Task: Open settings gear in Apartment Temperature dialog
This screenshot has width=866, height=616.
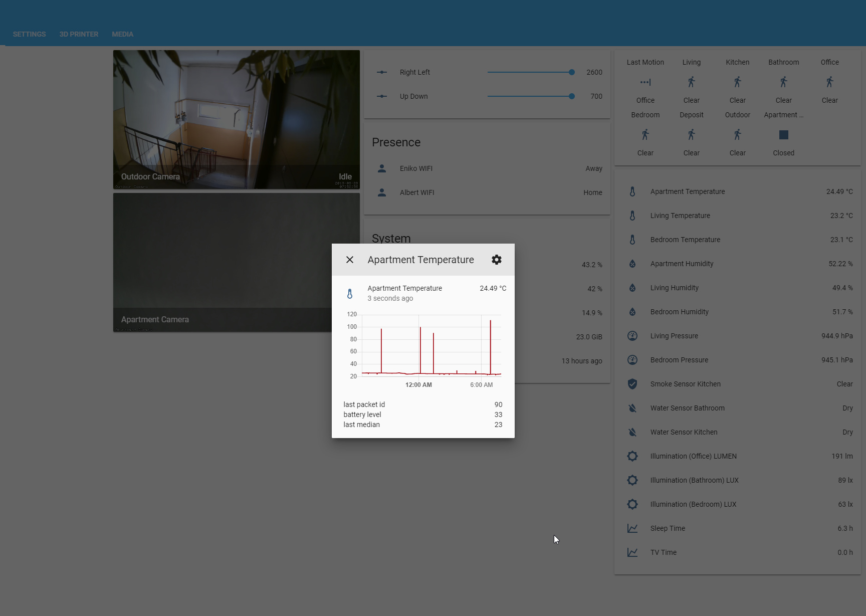Action: 496,260
